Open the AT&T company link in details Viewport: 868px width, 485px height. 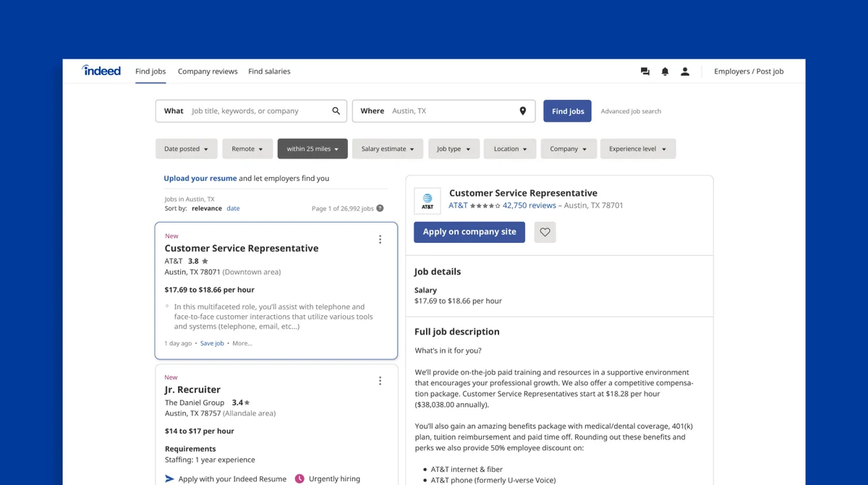point(458,205)
